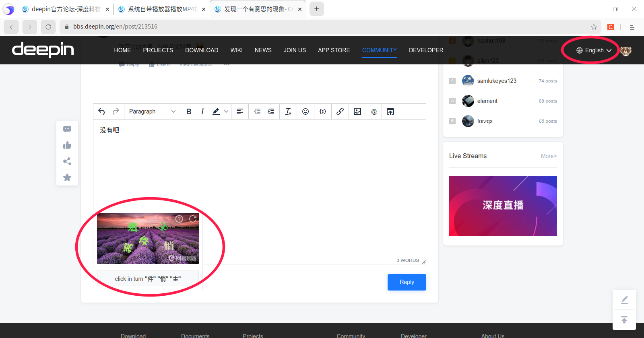Open the browser main menu
The image size is (644, 338).
pos(632,27)
